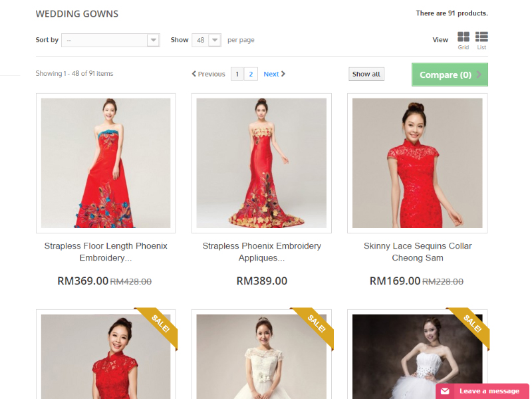Click the Show all button

[366, 74]
